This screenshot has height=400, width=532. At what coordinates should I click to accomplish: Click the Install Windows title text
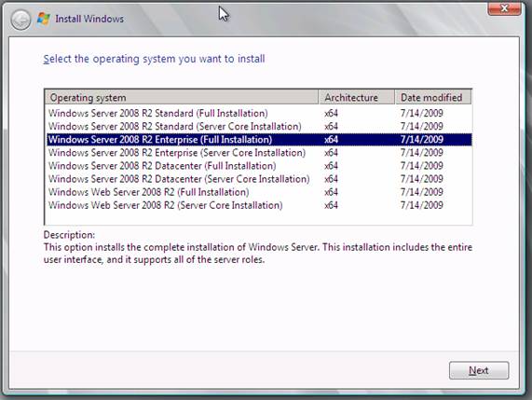89,19
